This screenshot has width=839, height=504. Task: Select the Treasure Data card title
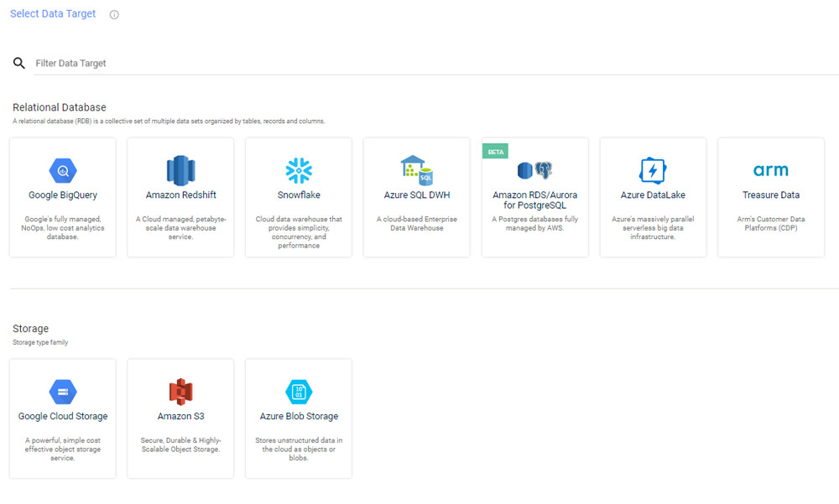point(770,195)
